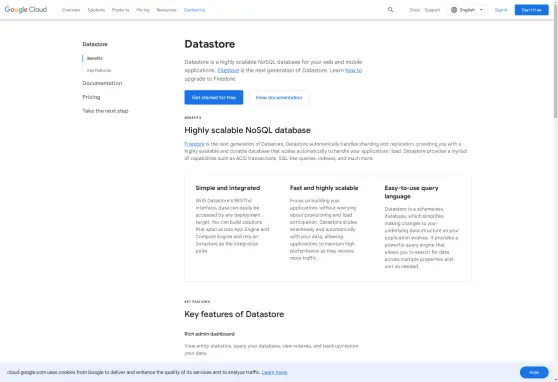Click the Key features of Datastore heading
This screenshot has height=382, width=558.
click(x=234, y=314)
